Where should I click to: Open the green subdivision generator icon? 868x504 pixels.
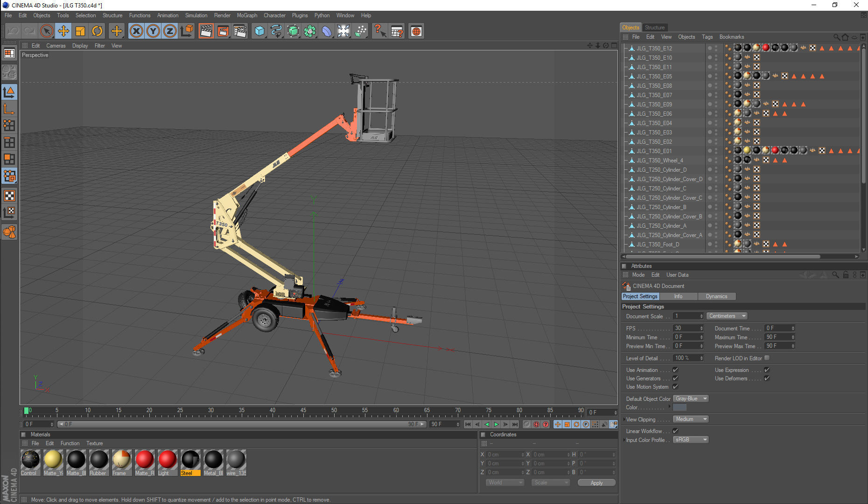click(x=293, y=31)
